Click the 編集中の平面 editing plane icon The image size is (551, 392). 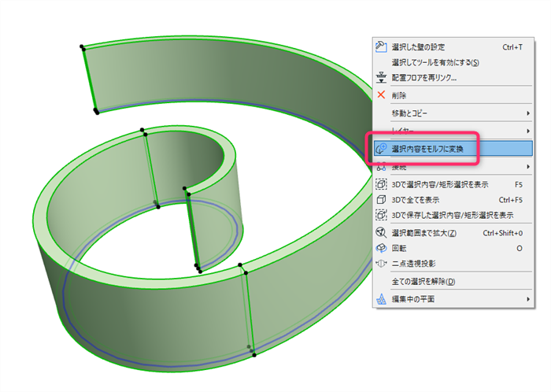(381, 299)
